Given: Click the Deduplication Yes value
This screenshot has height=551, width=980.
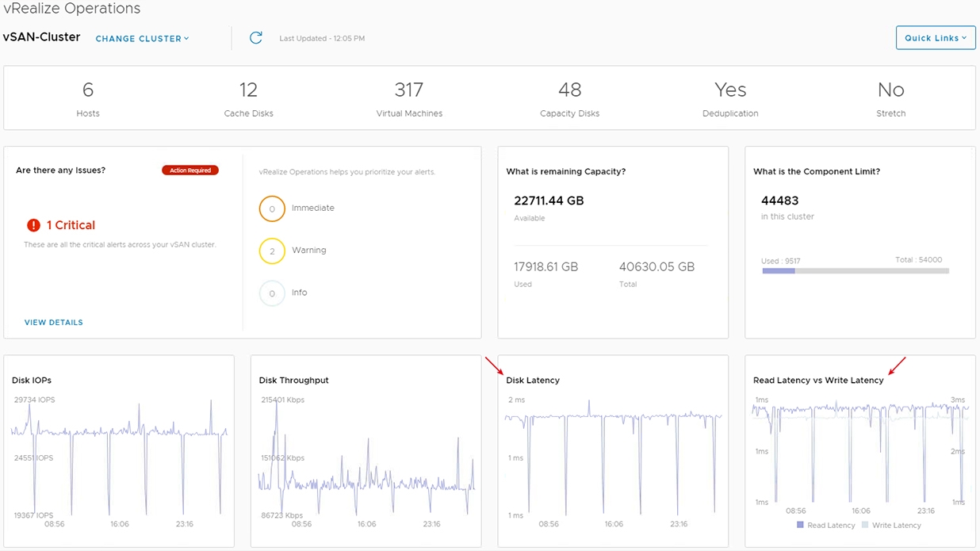Looking at the screenshot, I should click(x=730, y=90).
